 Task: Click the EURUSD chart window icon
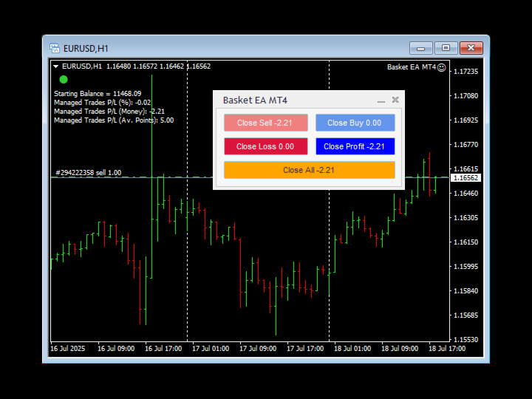click(x=55, y=48)
